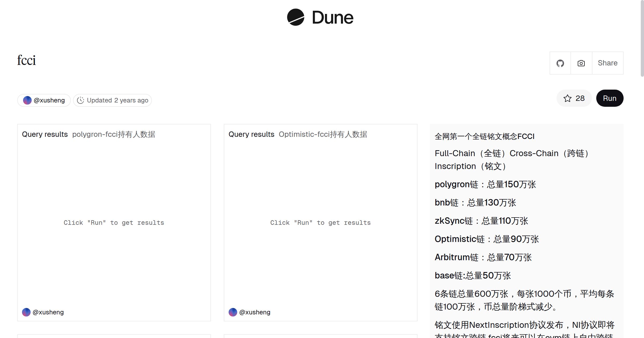Open Optimistic-fcci持有人数据 query title
644x338 pixels.
coord(323,134)
